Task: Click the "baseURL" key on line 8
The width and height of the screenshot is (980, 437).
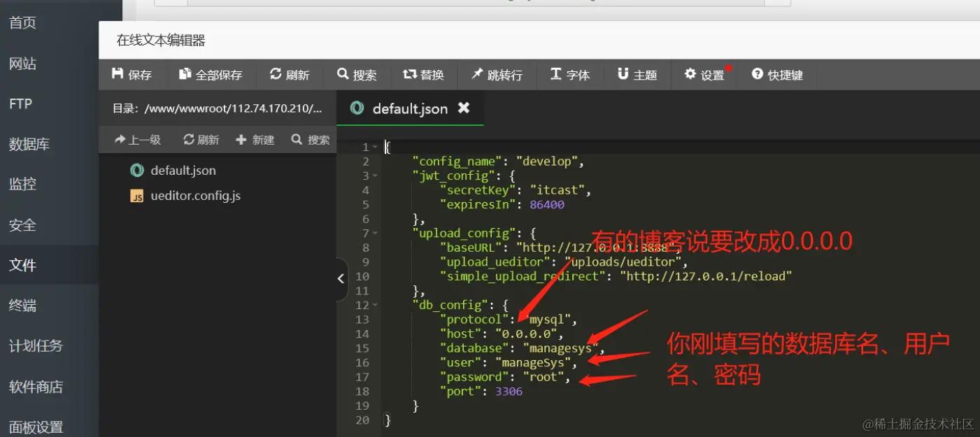Action: click(x=471, y=248)
